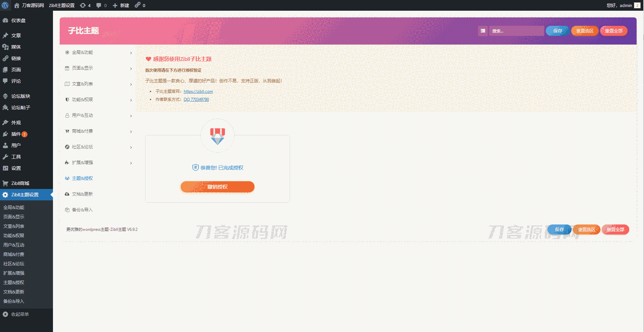Go to site home via house icon
Viewport: 644px width, 332px height.
(x=17, y=5)
